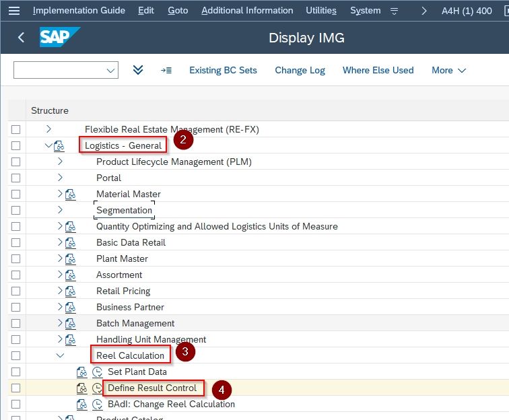Screen dimensions: 509x420
Task: Open documentation icon for Define Result Control
Action: (x=82, y=388)
